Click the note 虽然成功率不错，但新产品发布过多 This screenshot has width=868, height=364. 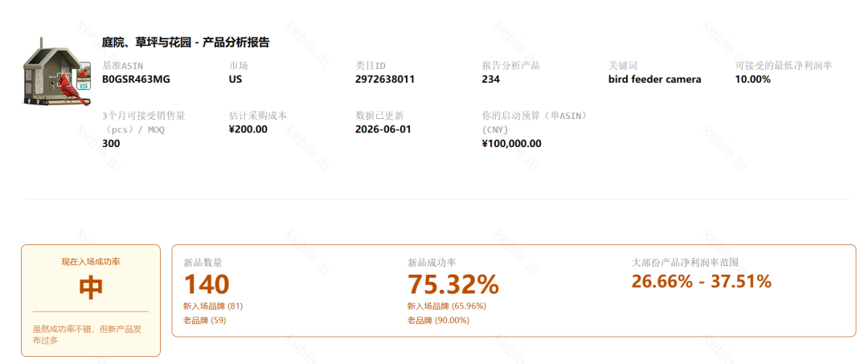tap(88, 335)
